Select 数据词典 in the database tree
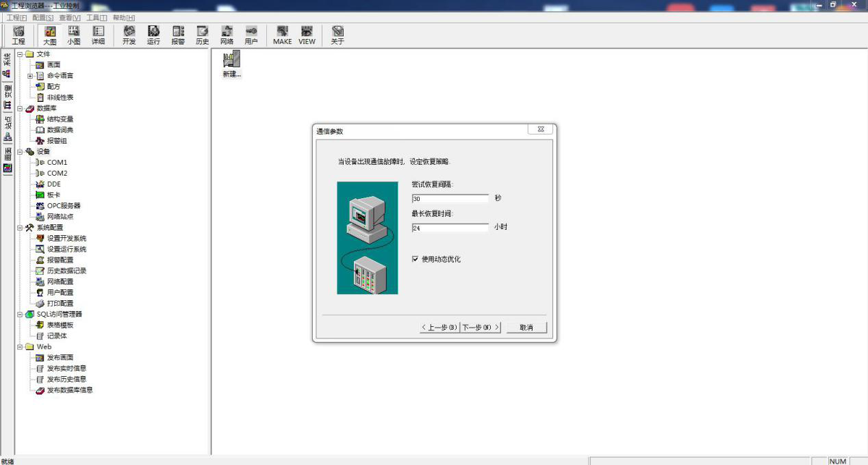The width and height of the screenshot is (868, 465). [x=60, y=130]
